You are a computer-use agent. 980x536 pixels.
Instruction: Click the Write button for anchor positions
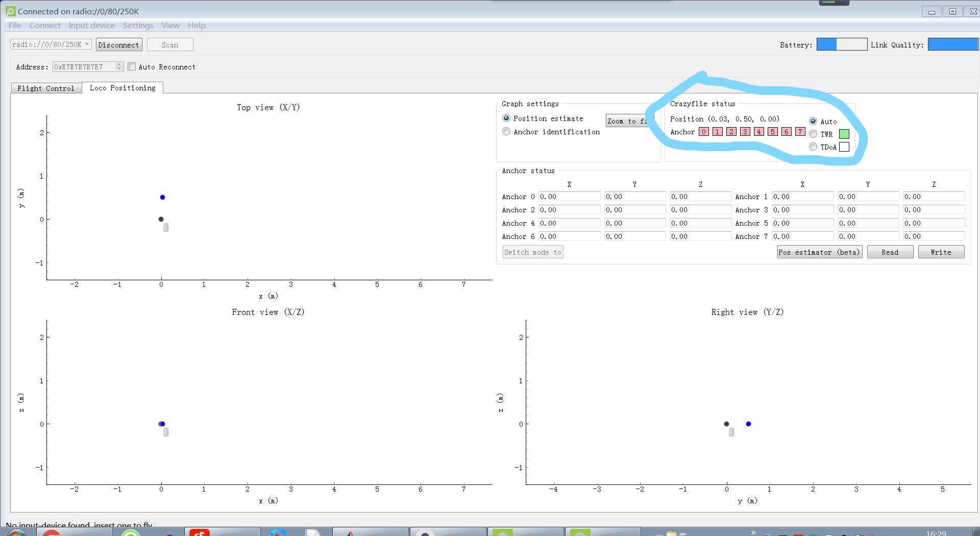coord(941,252)
